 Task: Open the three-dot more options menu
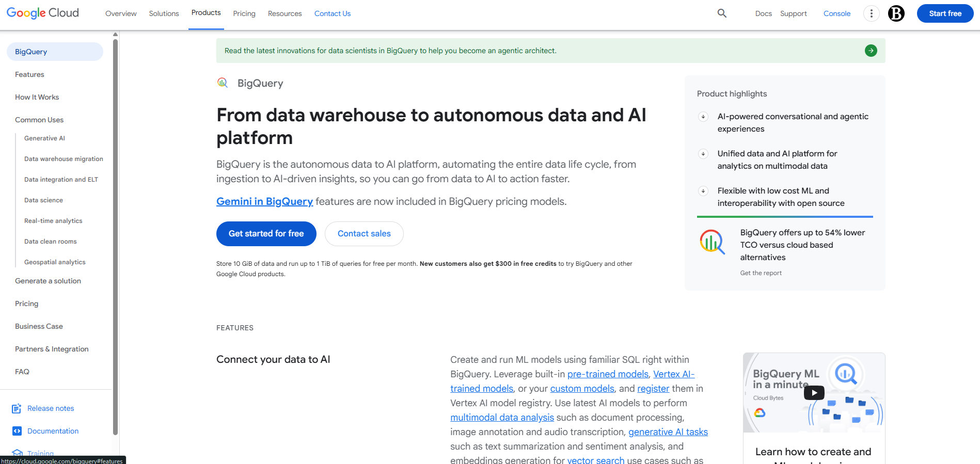pyautogui.click(x=871, y=13)
